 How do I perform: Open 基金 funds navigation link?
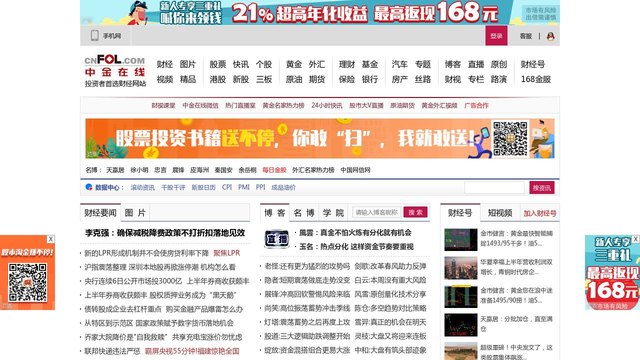(x=370, y=64)
